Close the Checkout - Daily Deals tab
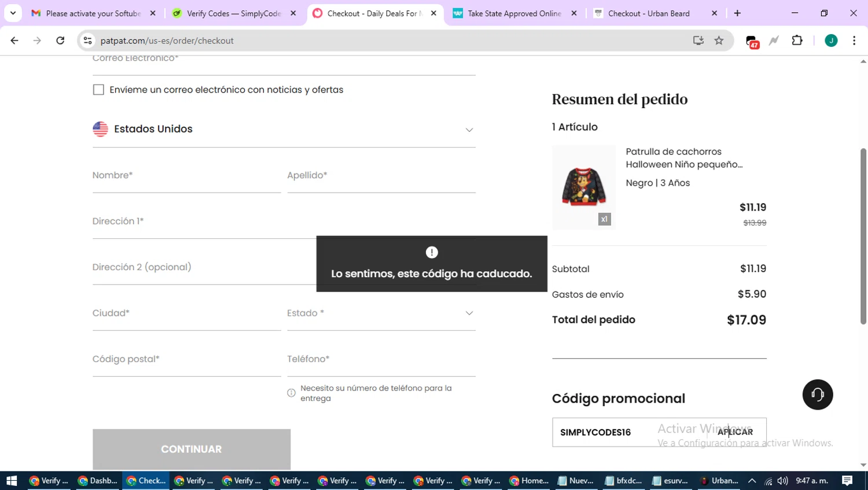 tap(433, 13)
